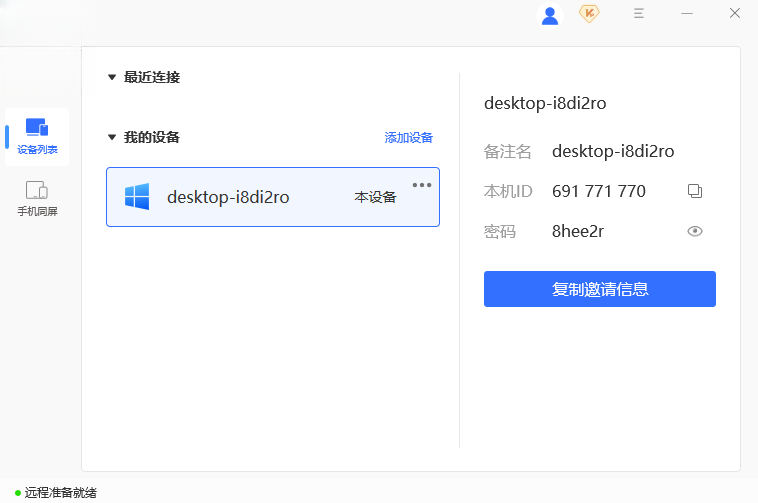Select the 设备列表 sidebar tab
The height and width of the screenshot is (503, 758).
[x=37, y=137]
